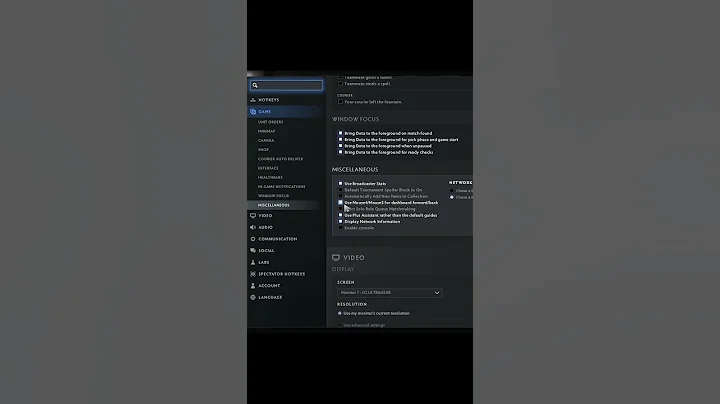Viewport: 720px width, 404px height.
Task: Click the Language globe icon in sidebar
Action: 253,297
